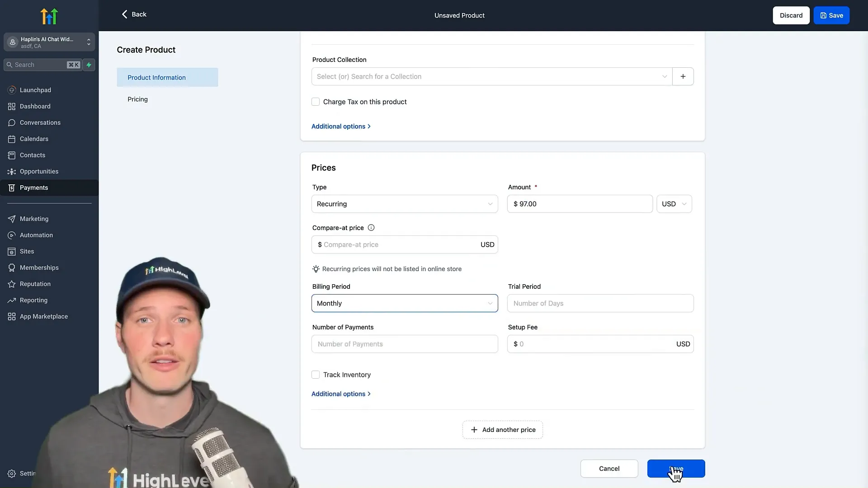Click the Sites icon in sidebar

tap(12, 251)
